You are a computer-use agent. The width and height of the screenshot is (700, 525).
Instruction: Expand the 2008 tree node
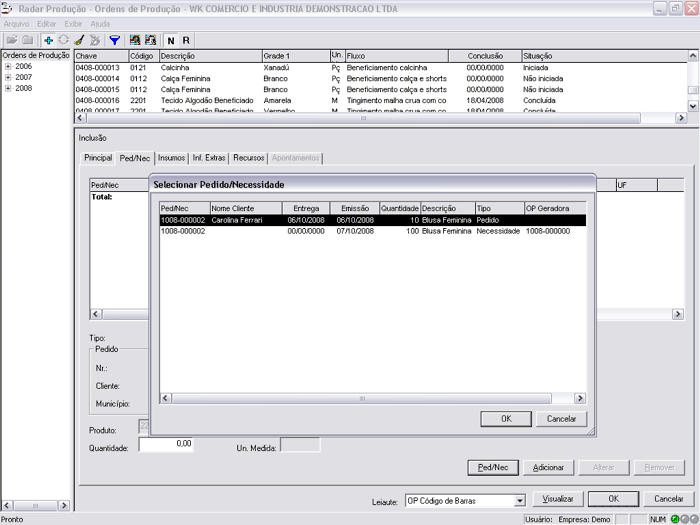pos(8,88)
